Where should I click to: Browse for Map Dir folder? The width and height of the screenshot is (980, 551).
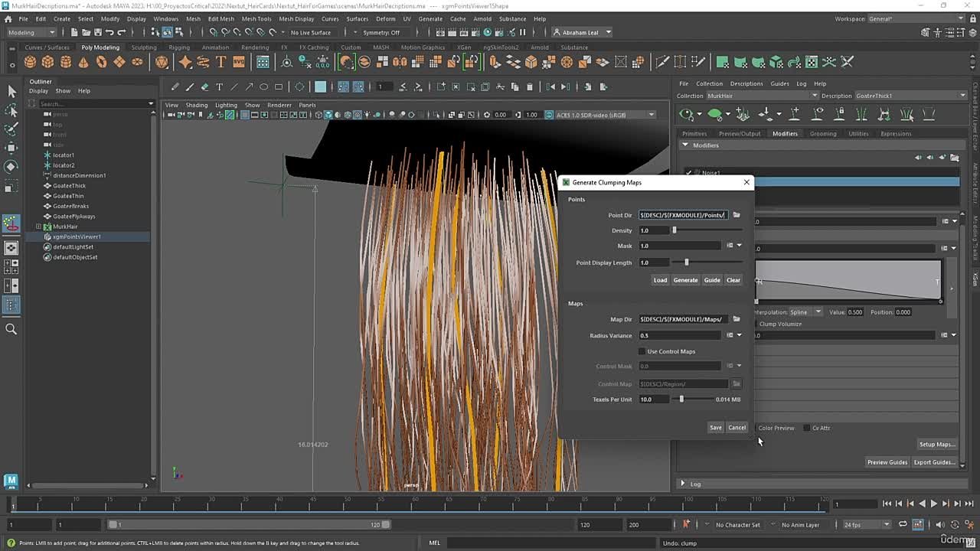click(737, 319)
